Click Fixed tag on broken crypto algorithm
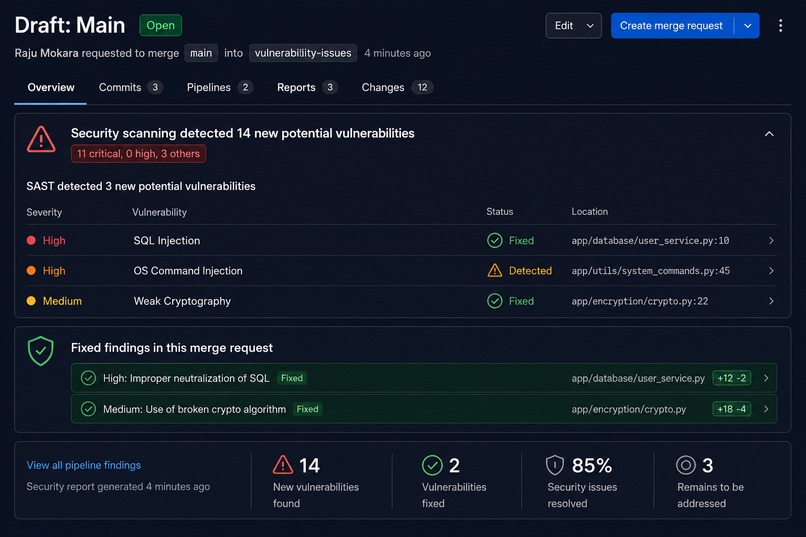806x537 pixels. (307, 409)
